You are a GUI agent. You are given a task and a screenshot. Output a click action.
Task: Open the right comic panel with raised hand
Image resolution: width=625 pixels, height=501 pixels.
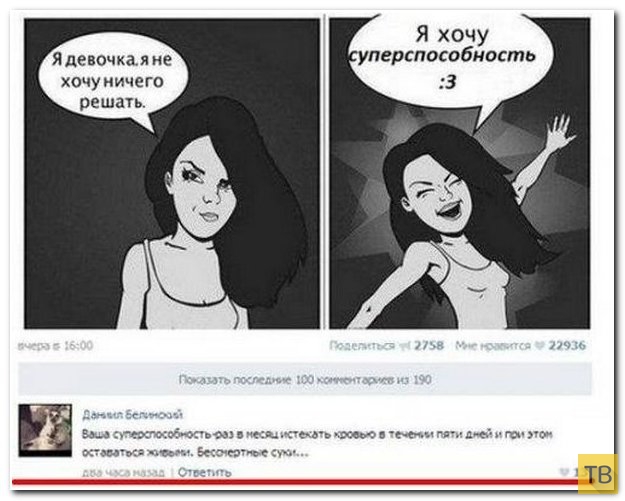pos(459,174)
